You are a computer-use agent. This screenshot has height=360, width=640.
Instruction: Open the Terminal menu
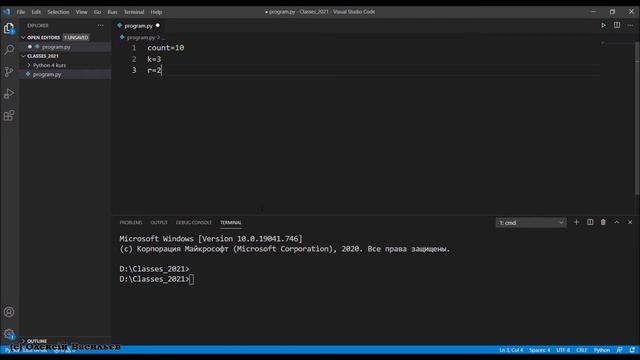click(134, 12)
